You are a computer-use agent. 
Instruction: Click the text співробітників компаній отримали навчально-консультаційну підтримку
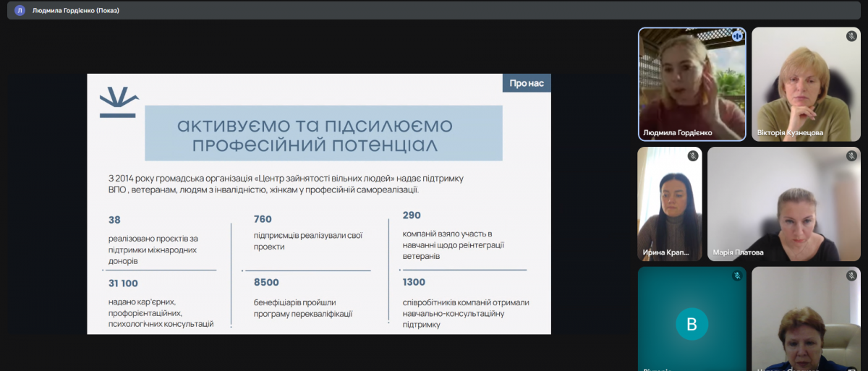466,313
